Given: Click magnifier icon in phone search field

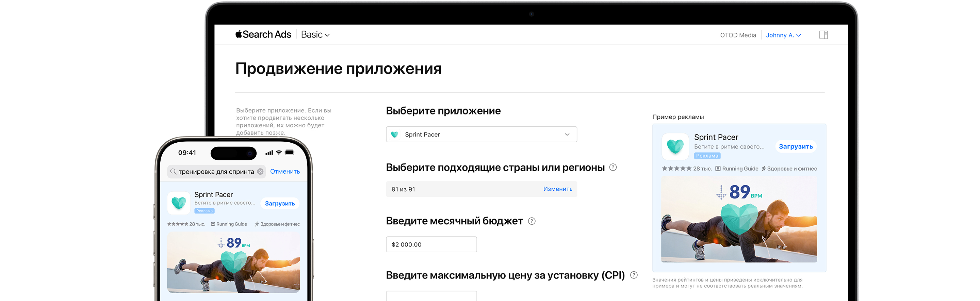Looking at the screenshot, I should pos(173,172).
